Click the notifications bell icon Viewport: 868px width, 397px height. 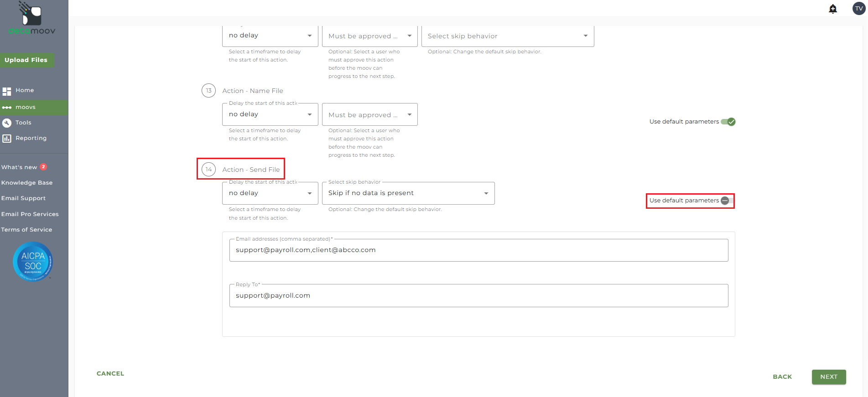pos(833,9)
